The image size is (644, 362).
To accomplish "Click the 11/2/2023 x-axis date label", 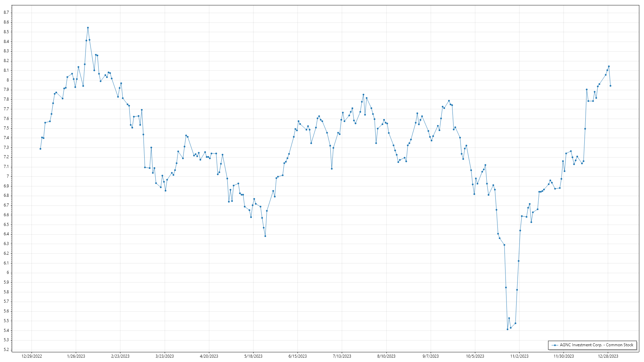I will click(x=519, y=356).
